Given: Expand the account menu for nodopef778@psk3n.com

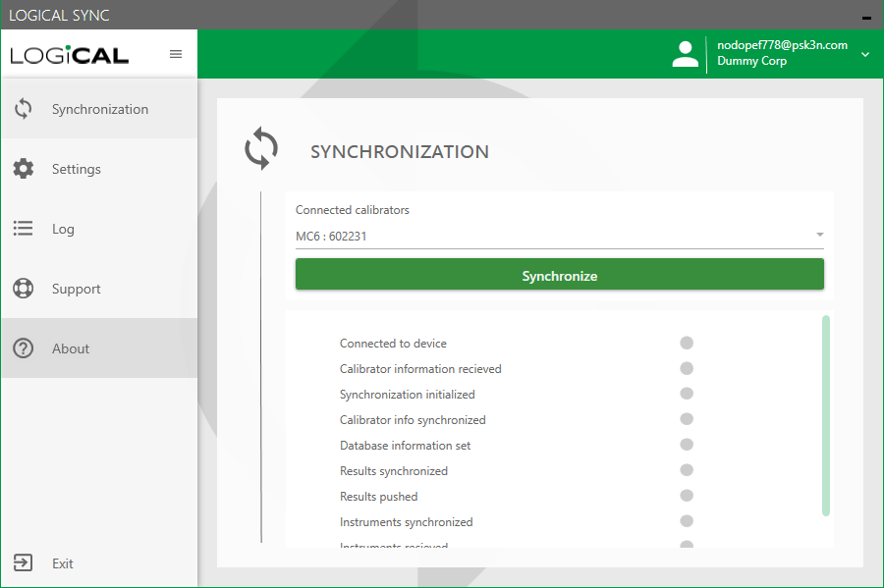Looking at the screenshot, I should pos(864,56).
